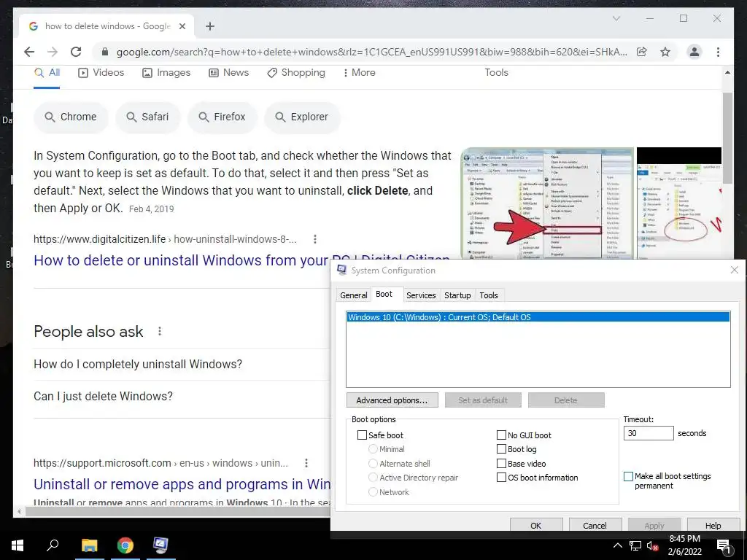Enable the No GUI boot checkbox
747x560 pixels.
click(x=501, y=435)
